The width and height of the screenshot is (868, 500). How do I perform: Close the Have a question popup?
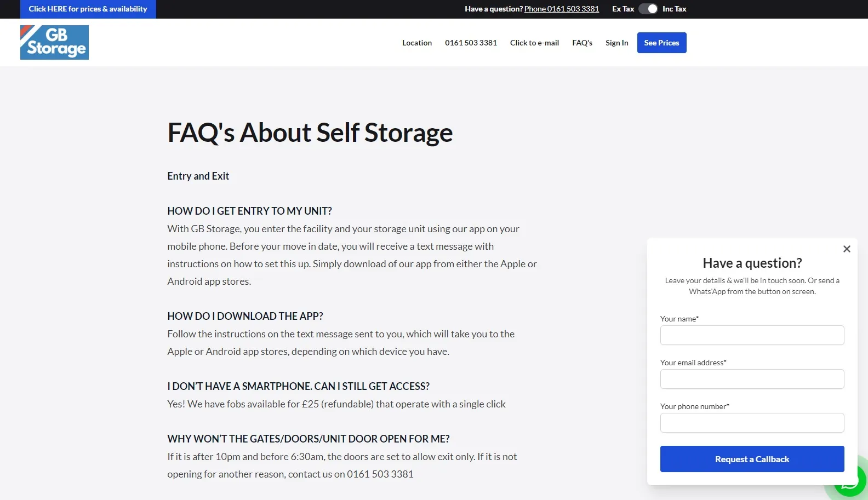tap(847, 249)
